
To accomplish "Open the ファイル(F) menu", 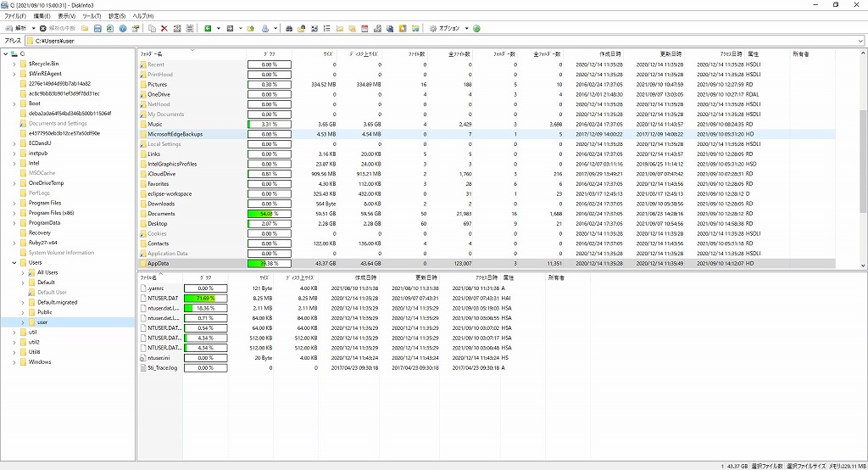I will tap(15, 16).
